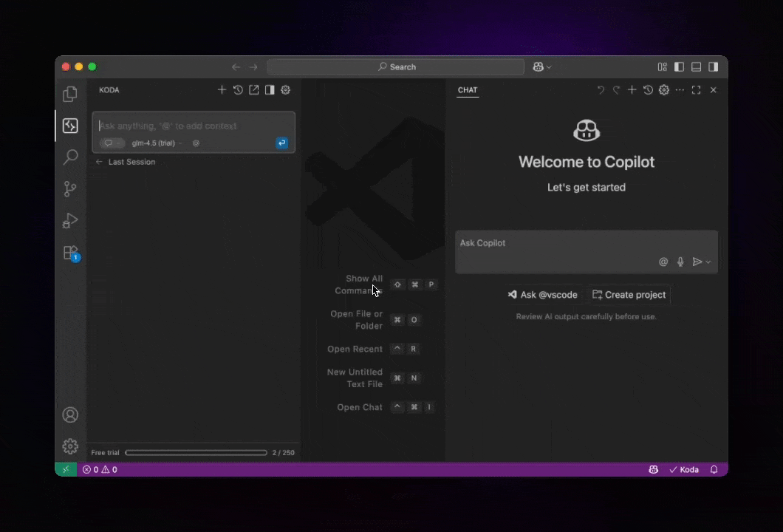Viewport: 783px width, 532px height.
Task: Click the Free trial usage progress bar
Action: coord(196,453)
